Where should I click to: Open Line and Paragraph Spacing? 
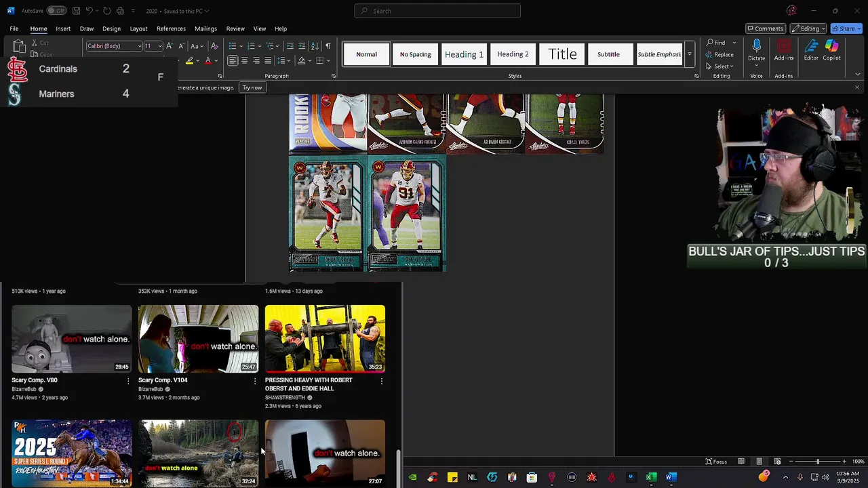[280, 60]
